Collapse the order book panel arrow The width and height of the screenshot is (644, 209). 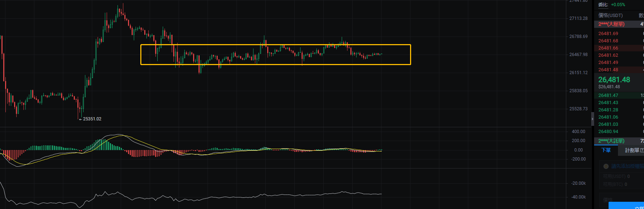592,119
